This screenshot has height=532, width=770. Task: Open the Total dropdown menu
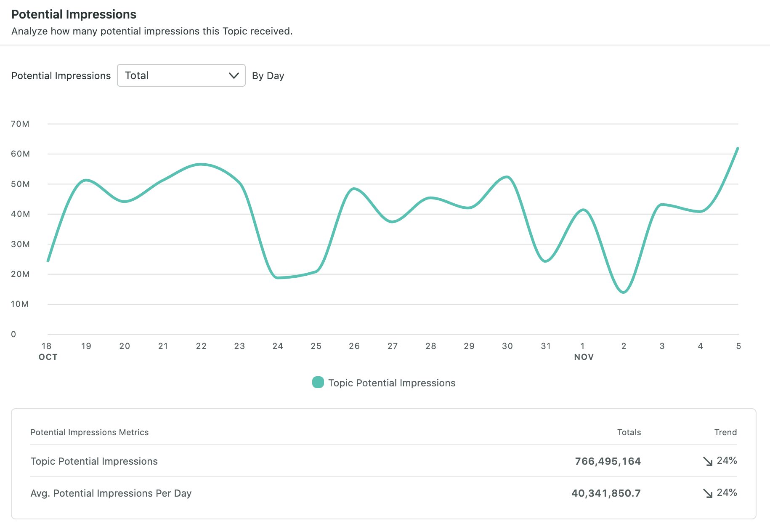[181, 75]
